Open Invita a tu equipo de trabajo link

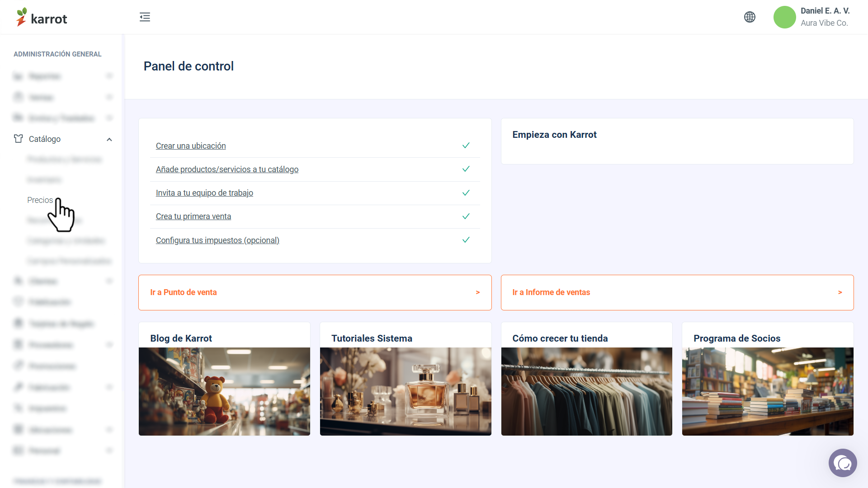204,193
